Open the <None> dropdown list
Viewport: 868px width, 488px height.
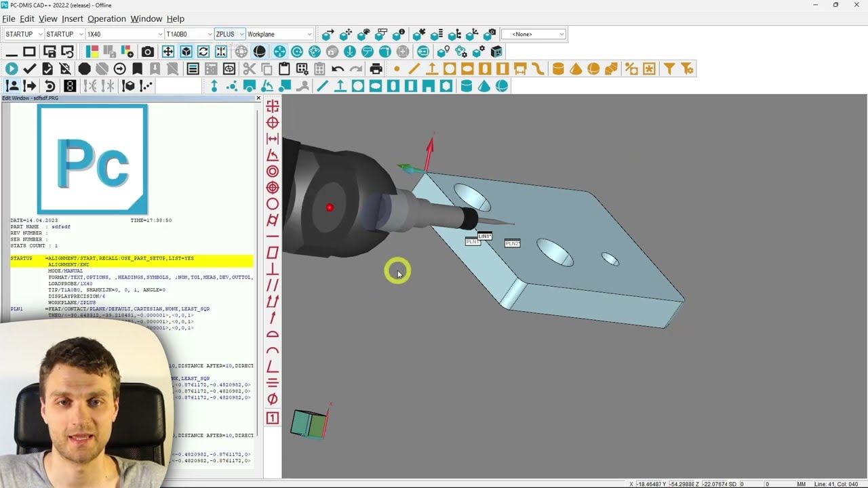coord(533,34)
